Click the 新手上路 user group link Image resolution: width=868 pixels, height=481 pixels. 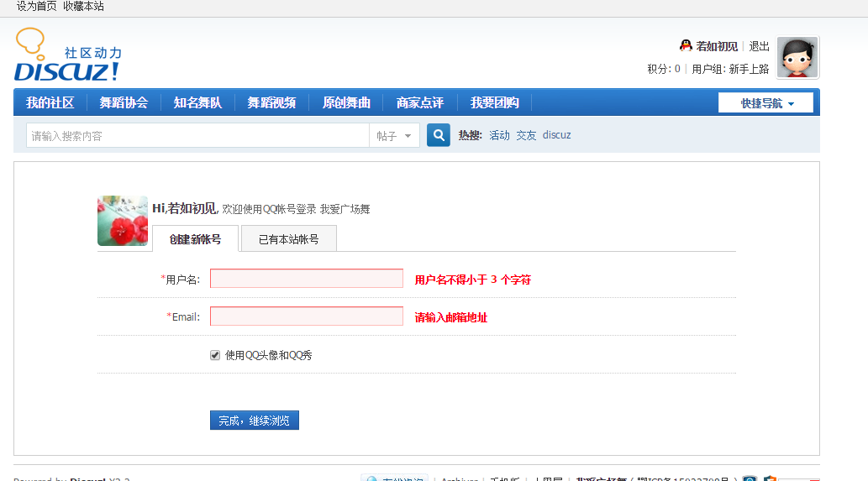pyautogui.click(x=749, y=69)
